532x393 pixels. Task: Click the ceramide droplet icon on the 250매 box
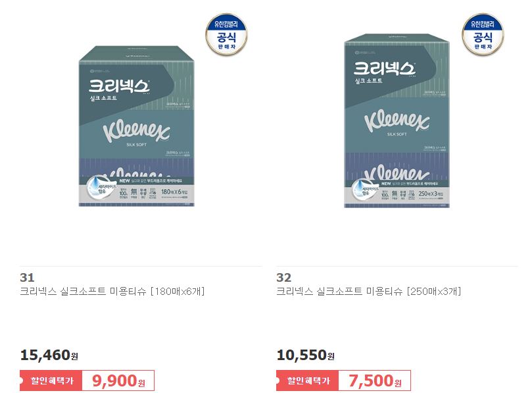coord(364,190)
